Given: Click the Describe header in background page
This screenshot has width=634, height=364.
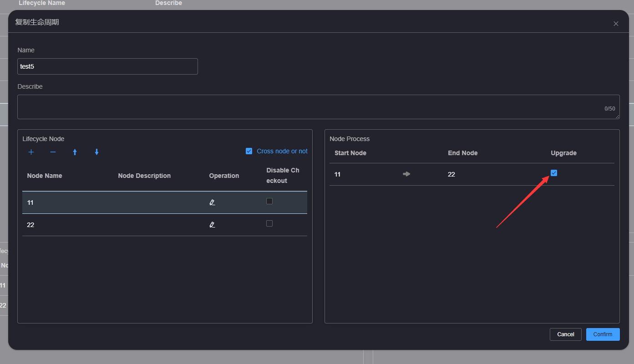Looking at the screenshot, I should 168,3.
